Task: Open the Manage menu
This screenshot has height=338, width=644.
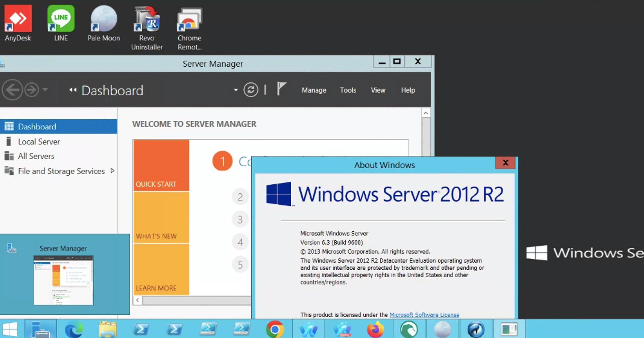Action: (314, 90)
